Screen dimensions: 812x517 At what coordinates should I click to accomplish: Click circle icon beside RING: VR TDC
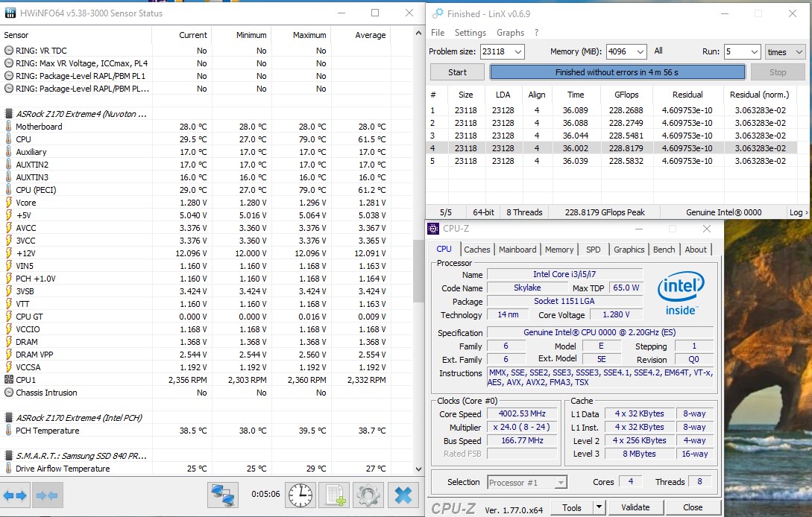[8, 51]
